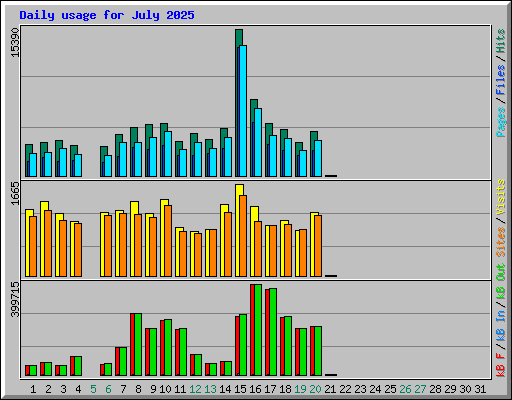Click the 1665 y-axis value
512x400 pixels.
pos(15,193)
